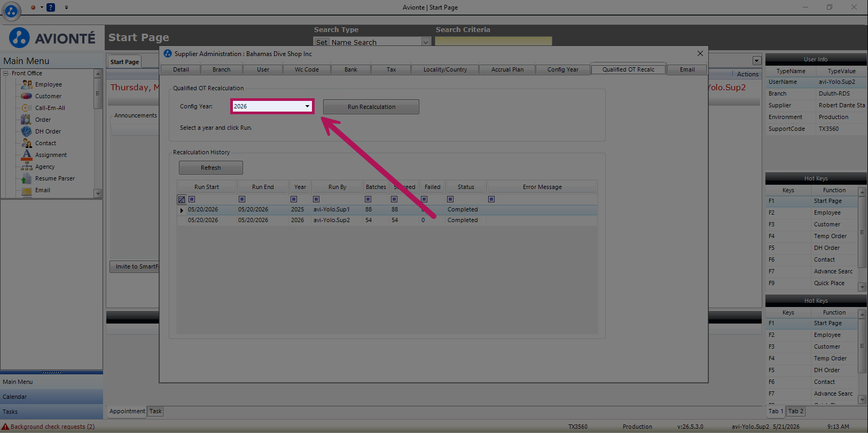This screenshot has height=433, width=868.
Task: Select Tab 2 under Hot Keys
Action: tap(796, 411)
